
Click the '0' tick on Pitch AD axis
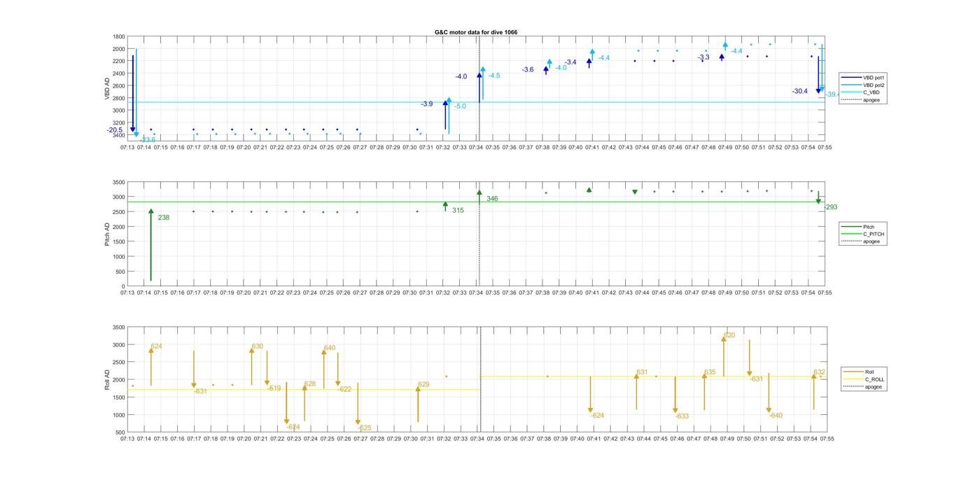click(x=123, y=287)
